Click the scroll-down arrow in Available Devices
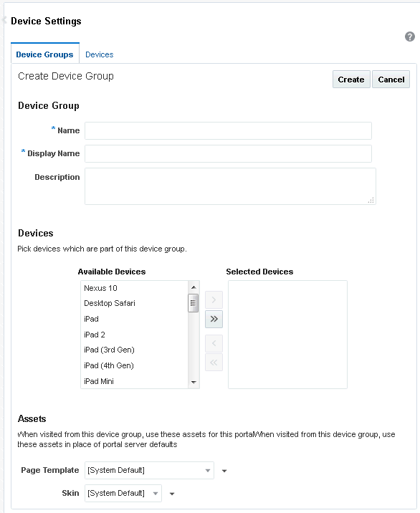This screenshot has height=513, width=420. coord(194,382)
